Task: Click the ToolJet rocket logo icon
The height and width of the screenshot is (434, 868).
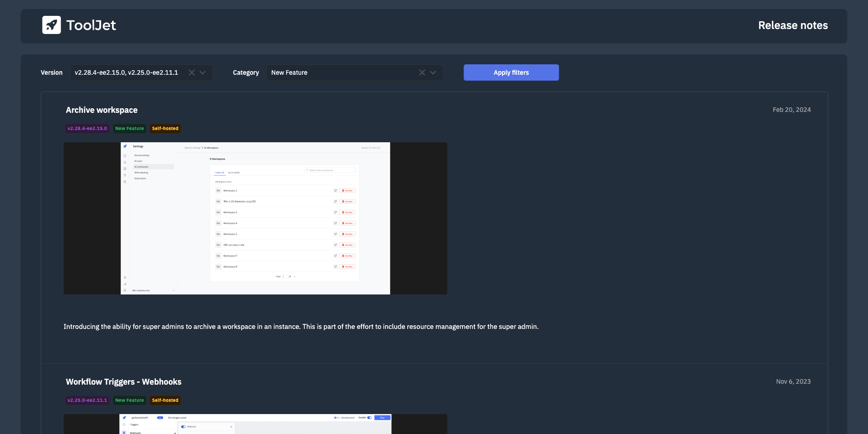Action: [x=51, y=25]
